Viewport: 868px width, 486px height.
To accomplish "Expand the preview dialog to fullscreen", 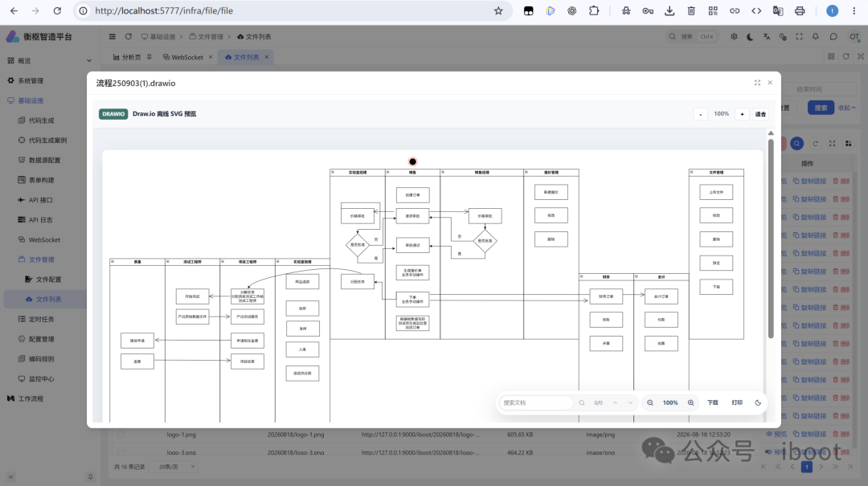I will click(x=757, y=83).
